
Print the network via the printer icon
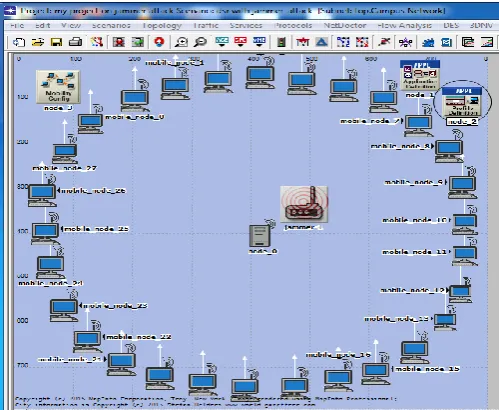[75, 42]
